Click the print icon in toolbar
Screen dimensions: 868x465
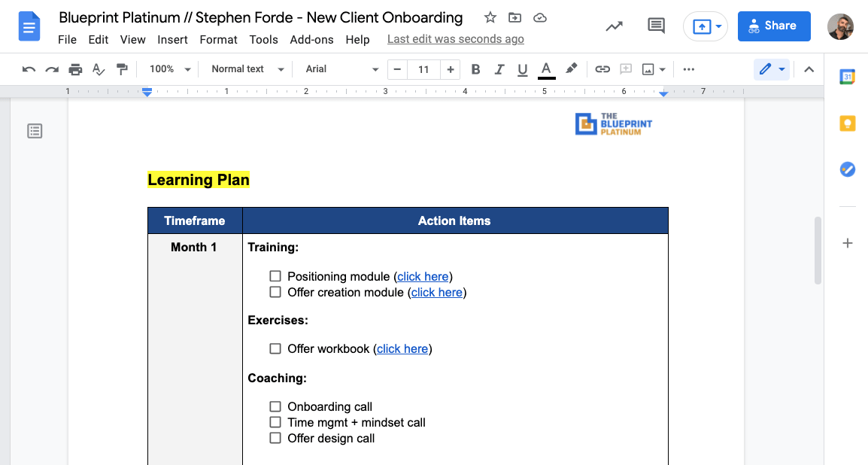[75, 69]
